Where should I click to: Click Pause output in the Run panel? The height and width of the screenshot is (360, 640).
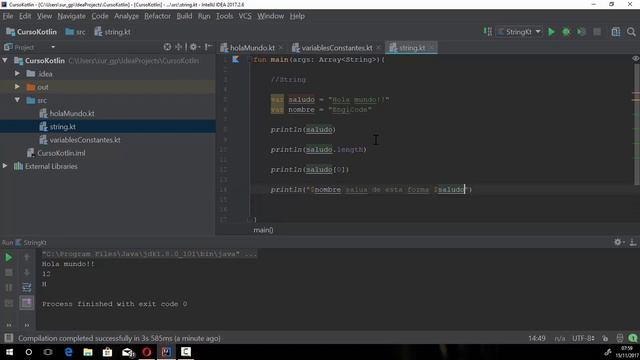(8, 288)
